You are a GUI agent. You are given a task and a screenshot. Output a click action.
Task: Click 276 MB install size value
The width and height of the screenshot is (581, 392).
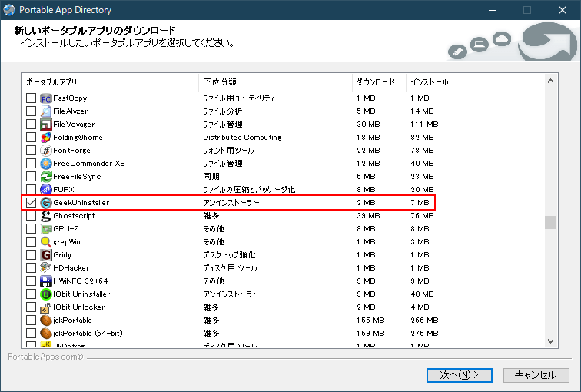tap(424, 334)
